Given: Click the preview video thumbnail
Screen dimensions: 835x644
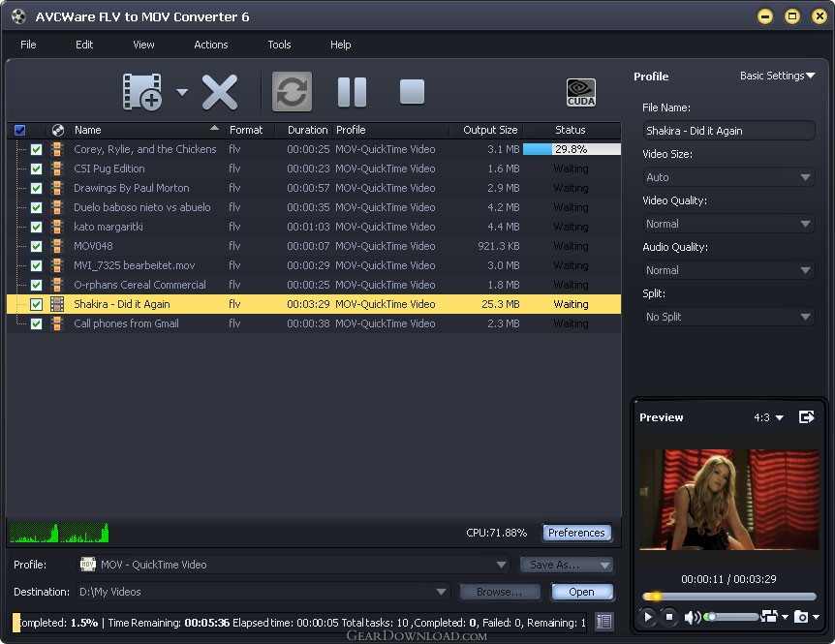Looking at the screenshot, I should [729, 500].
